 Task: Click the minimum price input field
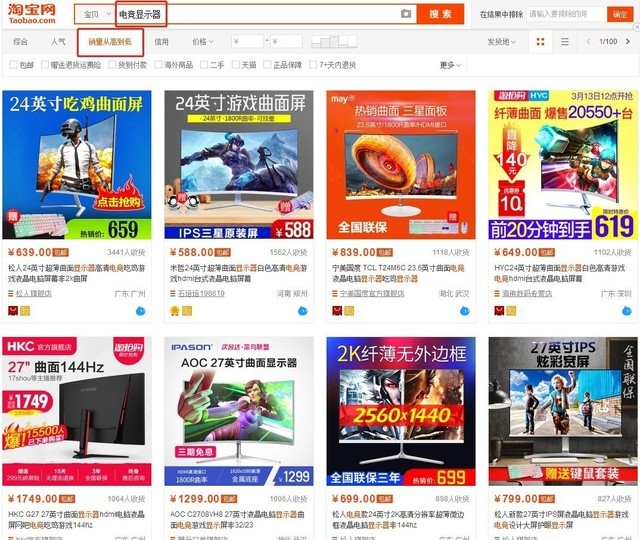pyautogui.click(x=247, y=42)
